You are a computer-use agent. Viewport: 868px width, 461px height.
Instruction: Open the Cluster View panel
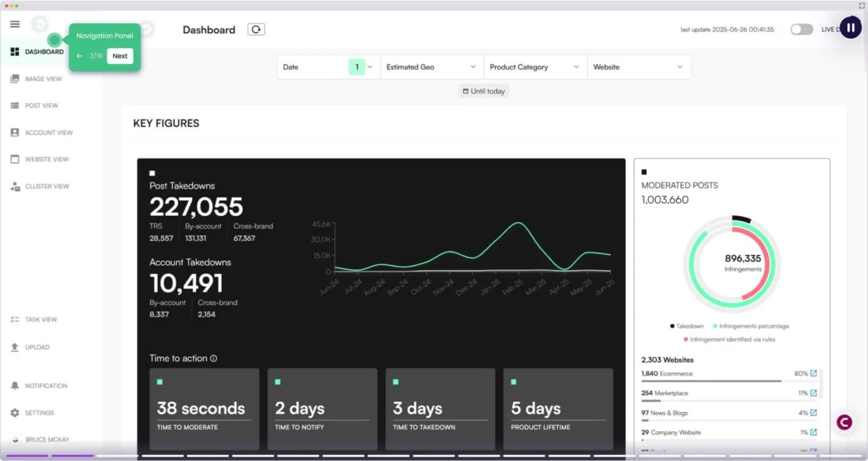coord(47,186)
